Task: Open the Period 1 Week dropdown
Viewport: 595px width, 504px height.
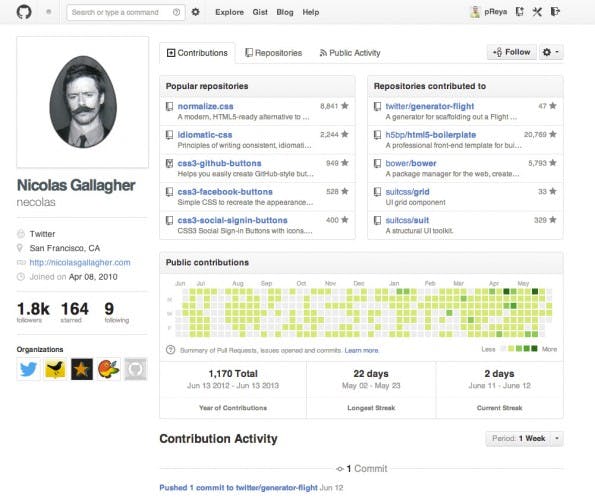Action: pyautogui.click(x=524, y=438)
